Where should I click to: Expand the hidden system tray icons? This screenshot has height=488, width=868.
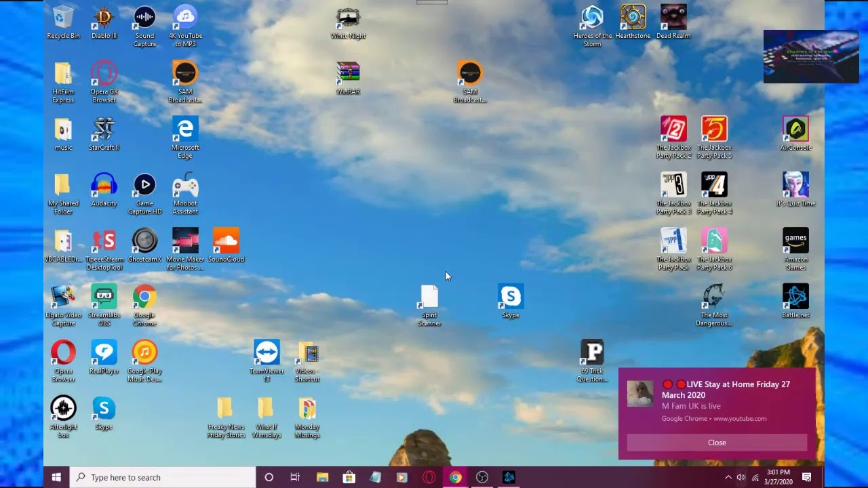(x=728, y=477)
